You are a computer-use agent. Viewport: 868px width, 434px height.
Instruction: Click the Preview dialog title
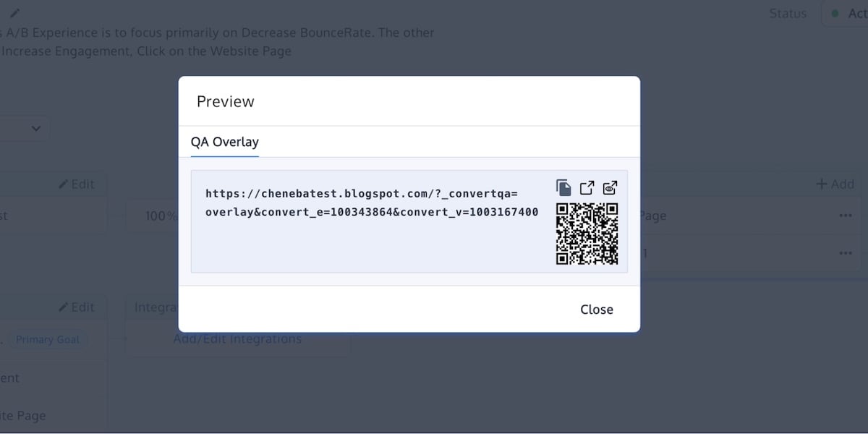pyautogui.click(x=226, y=101)
